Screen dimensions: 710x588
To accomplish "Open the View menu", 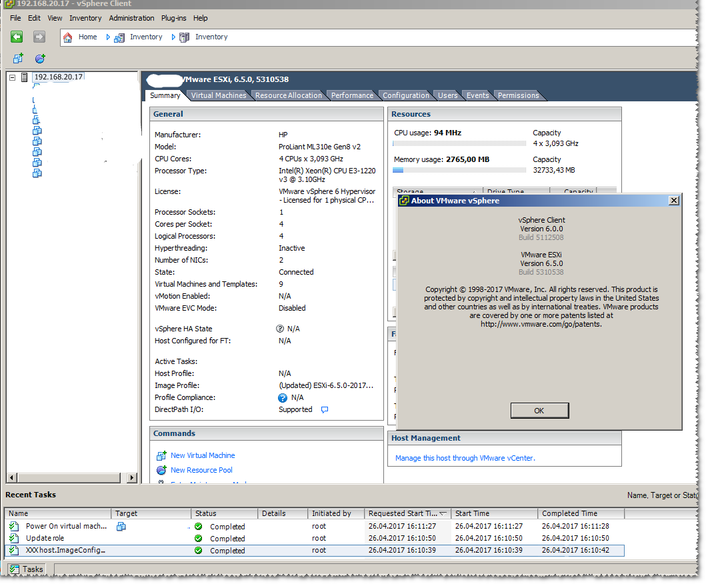I will tap(55, 18).
